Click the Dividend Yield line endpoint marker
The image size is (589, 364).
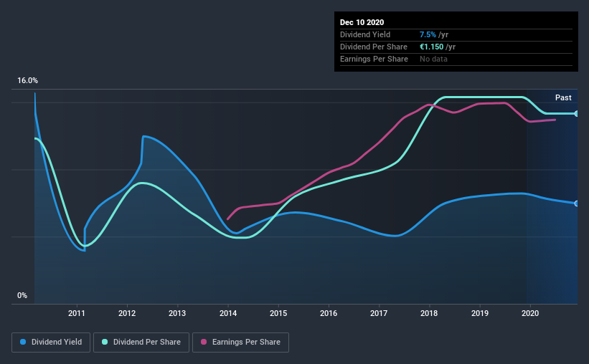pos(576,203)
